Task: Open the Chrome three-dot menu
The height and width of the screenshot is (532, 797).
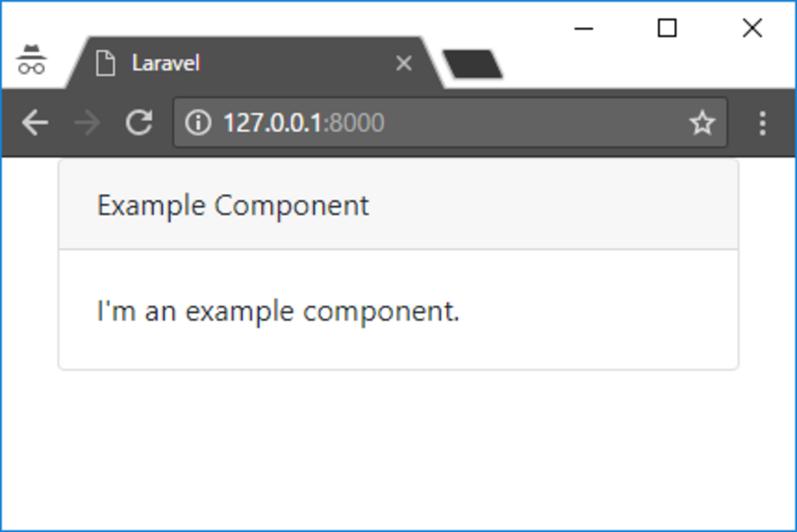Action: click(762, 123)
